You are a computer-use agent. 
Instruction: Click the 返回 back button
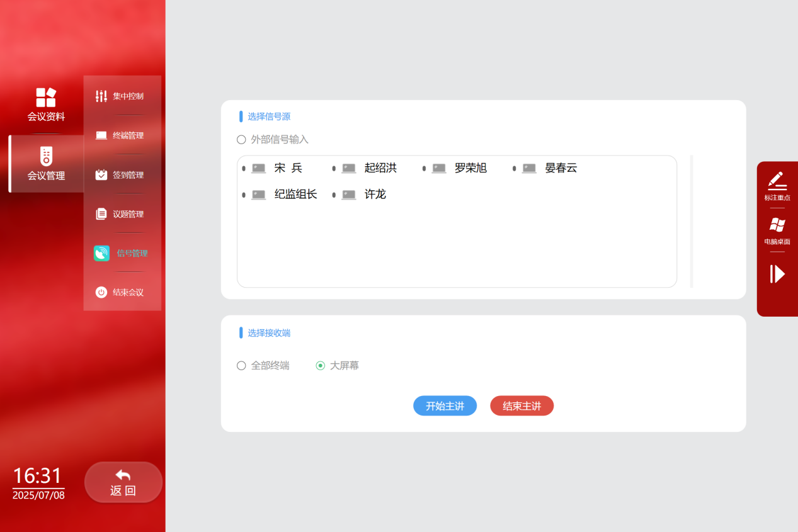123,482
